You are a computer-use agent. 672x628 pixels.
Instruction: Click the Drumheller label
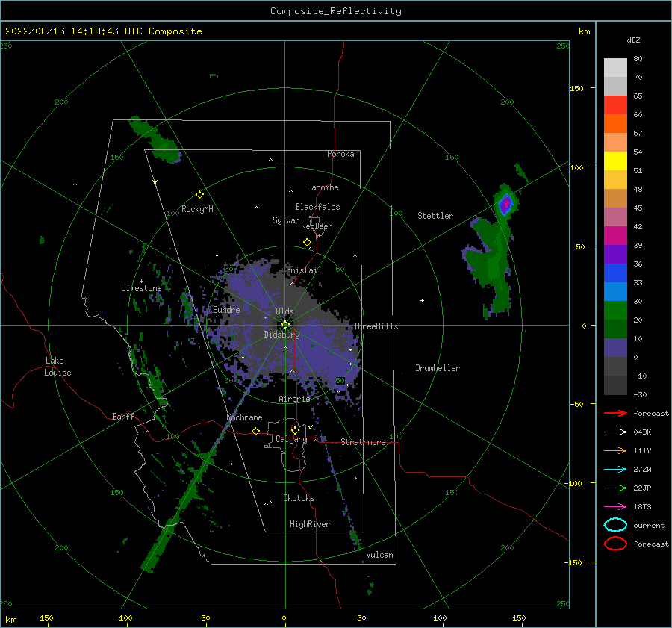coord(438,368)
